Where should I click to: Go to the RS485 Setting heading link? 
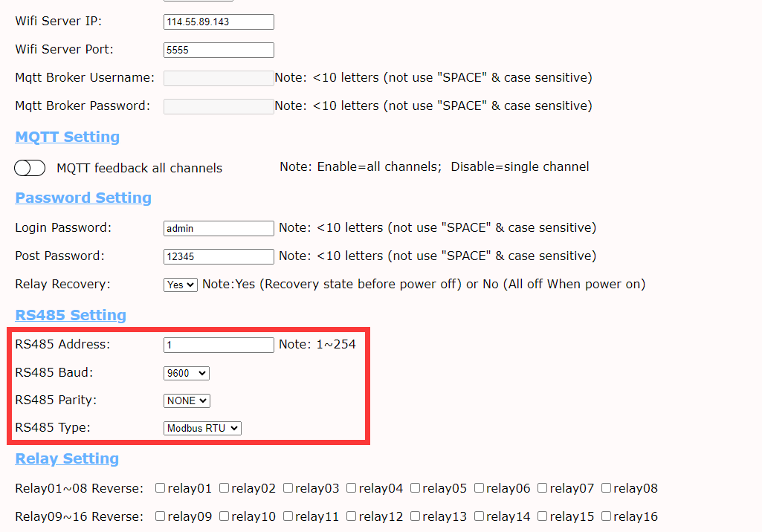point(71,315)
